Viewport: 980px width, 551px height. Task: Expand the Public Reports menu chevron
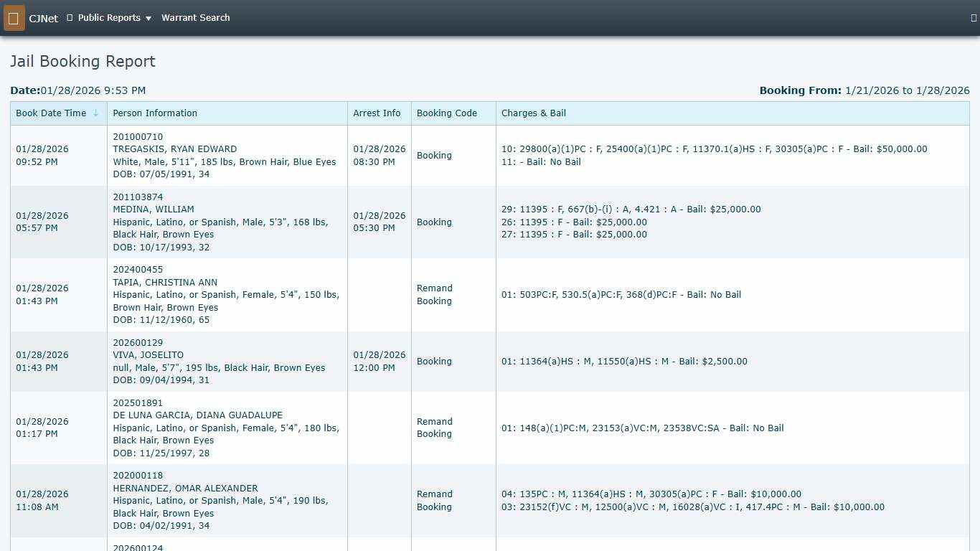[x=149, y=19]
